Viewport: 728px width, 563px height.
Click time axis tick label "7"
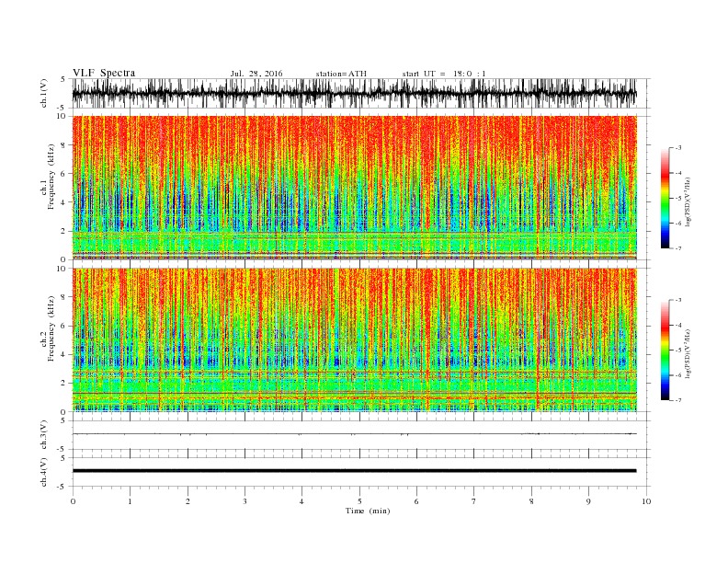(474, 501)
